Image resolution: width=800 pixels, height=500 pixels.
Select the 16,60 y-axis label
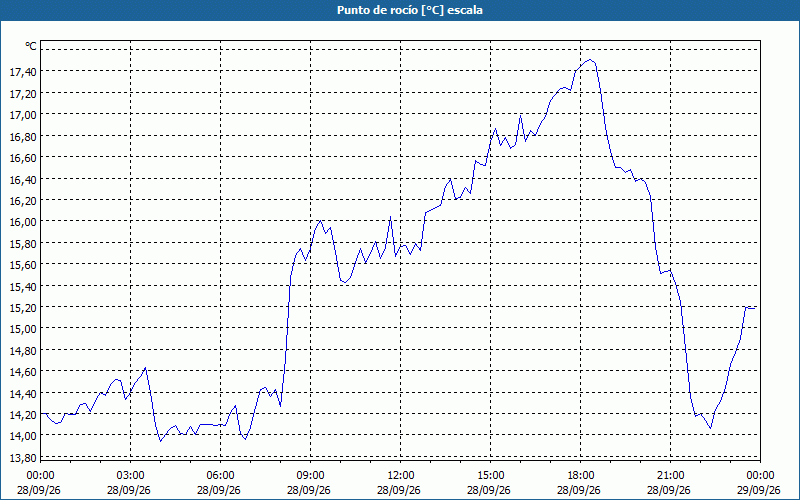click(23, 158)
